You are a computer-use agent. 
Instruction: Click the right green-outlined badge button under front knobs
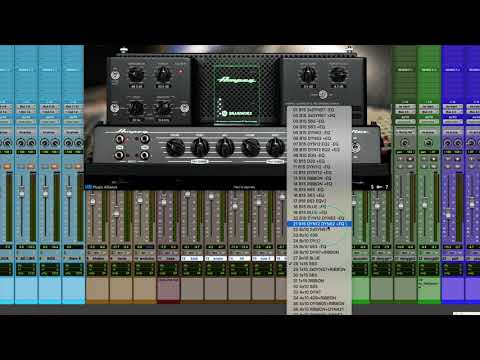[x=275, y=162]
